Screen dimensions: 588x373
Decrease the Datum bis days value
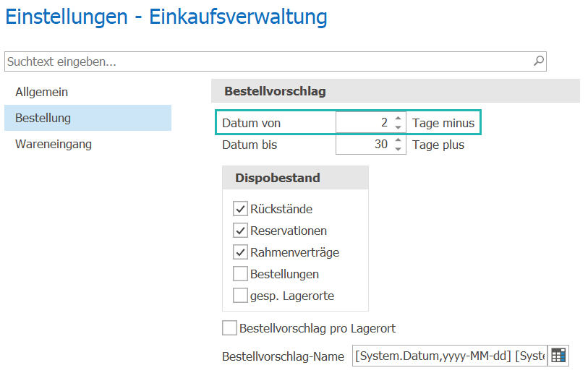[398, 149]
